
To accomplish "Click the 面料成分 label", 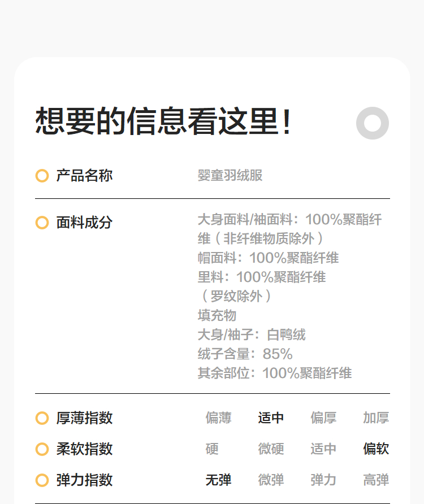I will pyautogui.click(x=84, y=223).
